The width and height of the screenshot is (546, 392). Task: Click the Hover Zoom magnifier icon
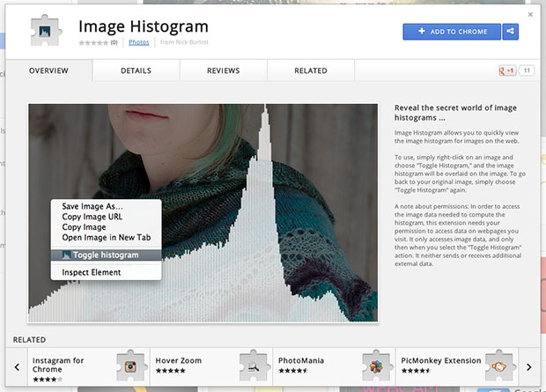coord(254,366)
